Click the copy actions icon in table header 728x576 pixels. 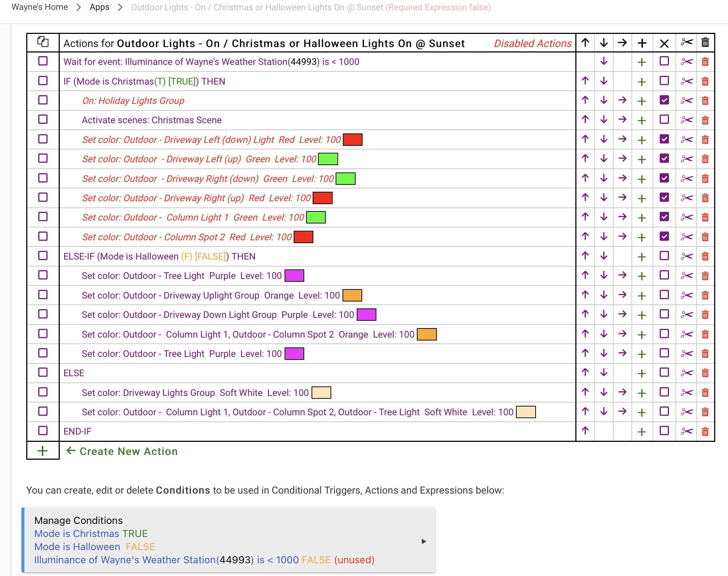tap(43, 42)
